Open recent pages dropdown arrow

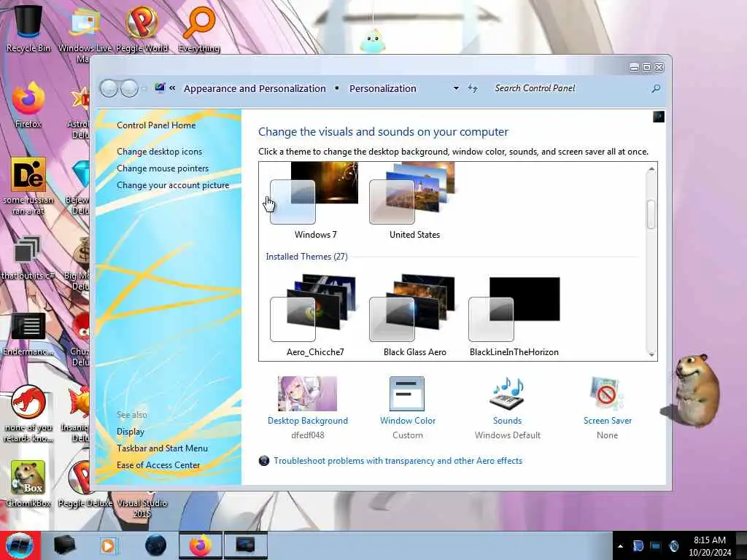tap(144, 88)
